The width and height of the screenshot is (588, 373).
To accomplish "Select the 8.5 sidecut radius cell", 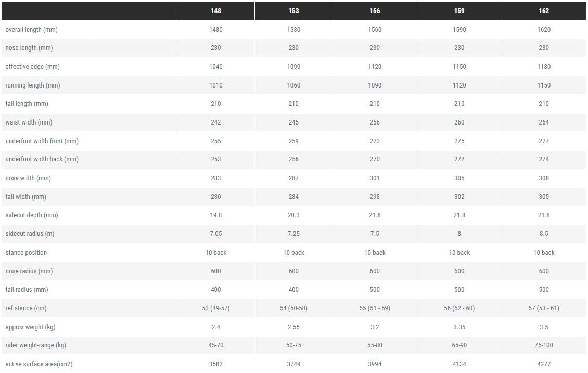I will 544,233.
